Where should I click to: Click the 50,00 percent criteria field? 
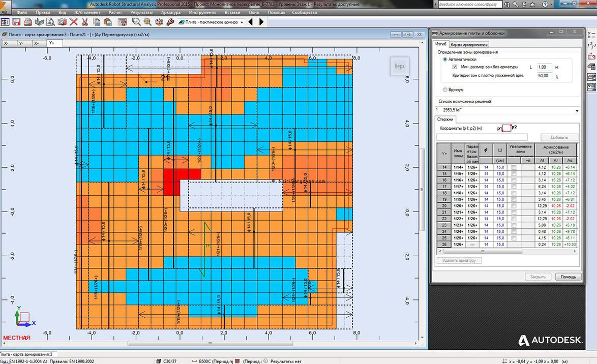pos(545,76)
